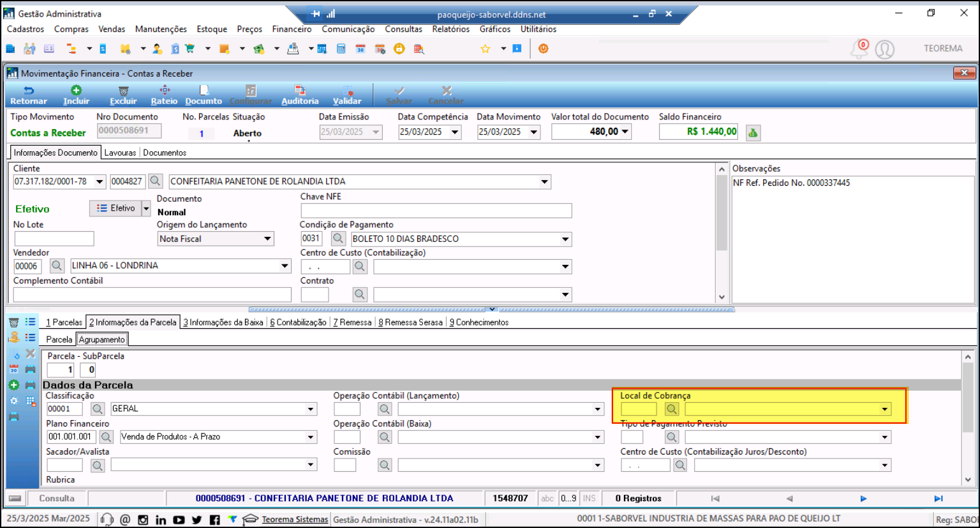980x528 pixels.
Task: Open the Instagram icon in the status bar
Action: [x=143, y=520]
